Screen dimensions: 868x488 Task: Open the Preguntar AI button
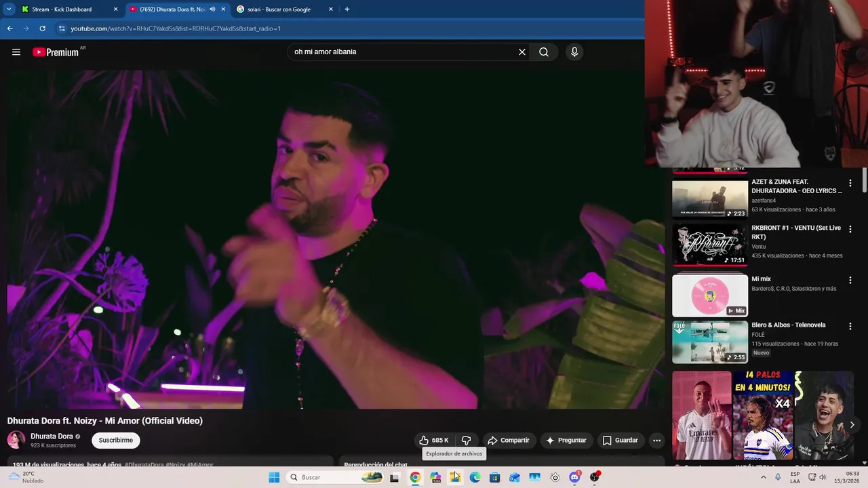tap(566, 441)
